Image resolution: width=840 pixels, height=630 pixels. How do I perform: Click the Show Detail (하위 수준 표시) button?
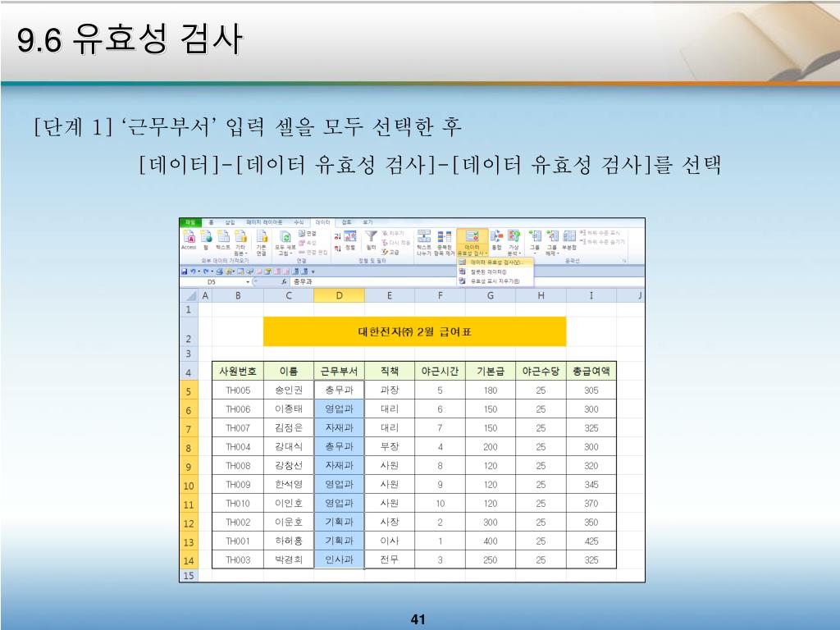600,232
